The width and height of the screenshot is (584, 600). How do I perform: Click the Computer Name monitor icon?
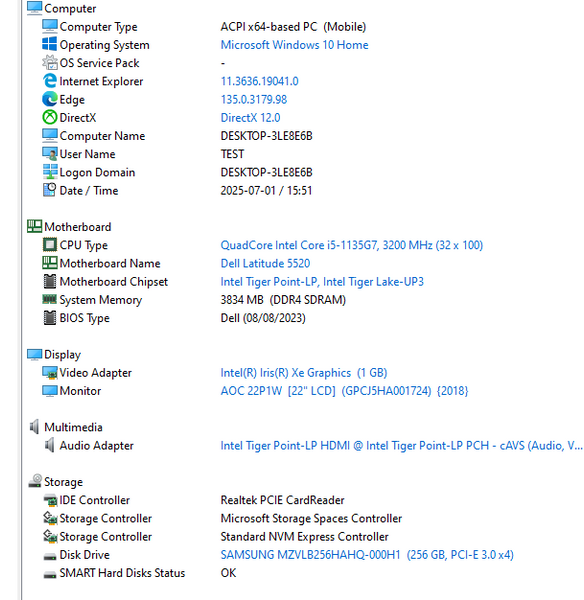50,135
